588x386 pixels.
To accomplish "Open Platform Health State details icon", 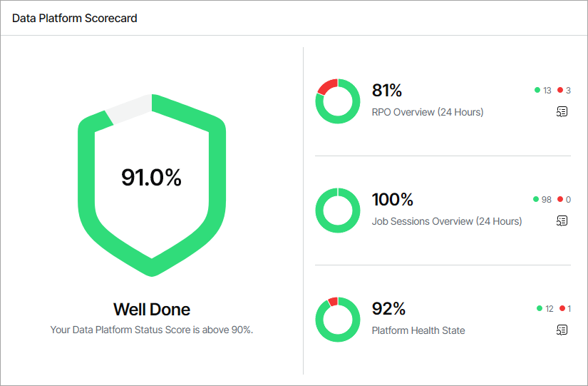I will click(x=562, y=330).
